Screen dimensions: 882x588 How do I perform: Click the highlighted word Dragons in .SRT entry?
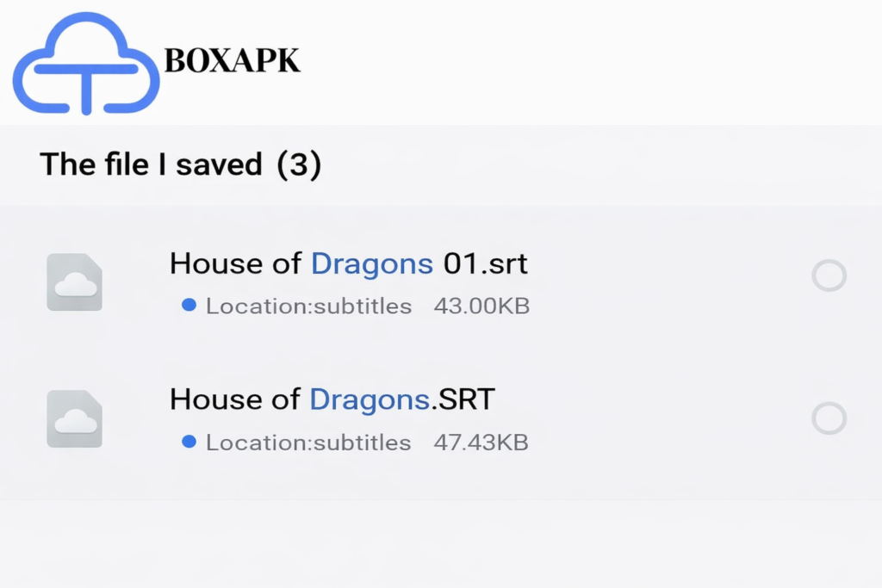[370, 399]
